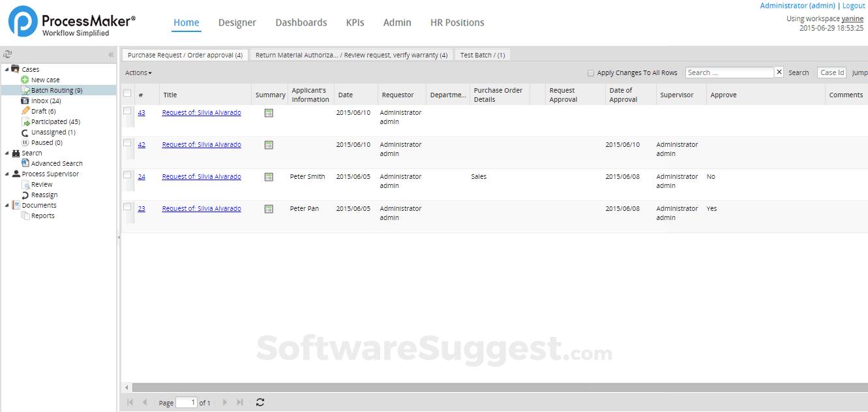Open the Test Batch tab
Viewport: 868px width, 412px height.
point(481,55)
